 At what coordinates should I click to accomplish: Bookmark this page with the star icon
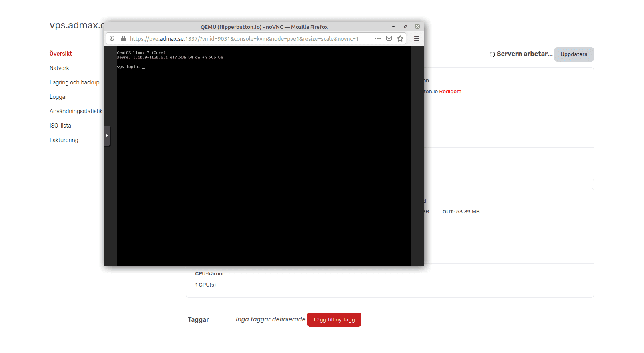(x=400, y=38)
